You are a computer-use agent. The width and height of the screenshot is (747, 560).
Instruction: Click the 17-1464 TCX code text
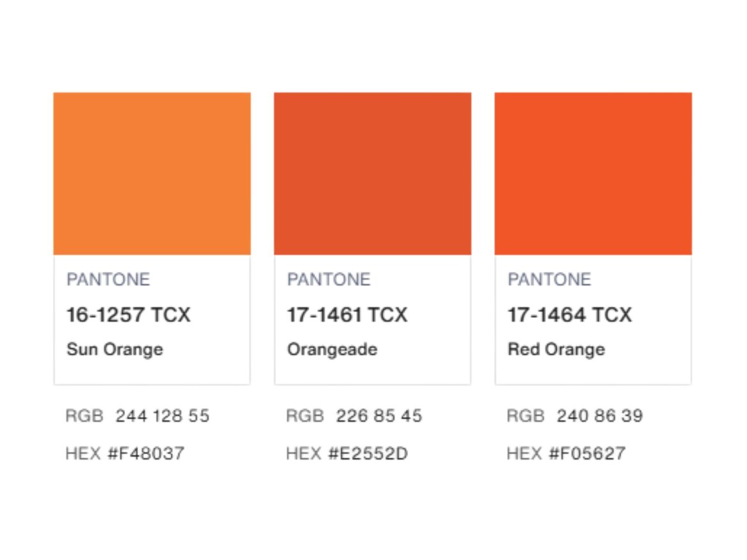point(570,315)
